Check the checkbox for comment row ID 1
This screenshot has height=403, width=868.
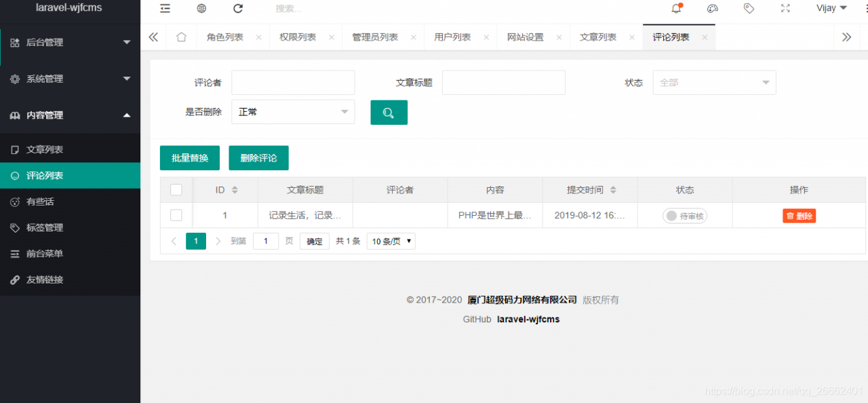point(176,215)
